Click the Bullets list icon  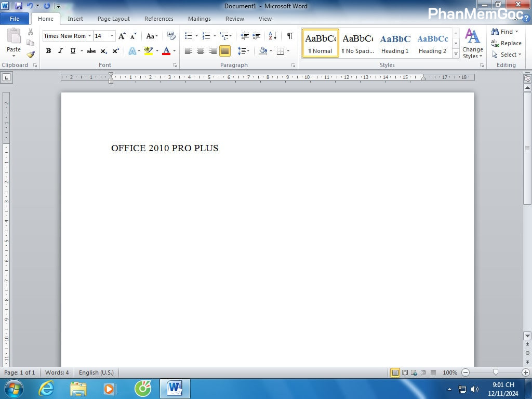click(x=188, y=36)
